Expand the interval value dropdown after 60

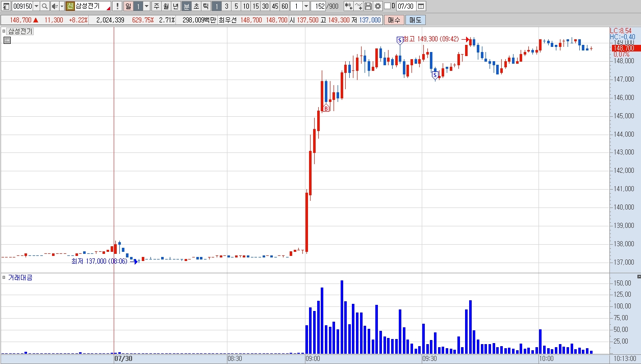pos(306,6)
